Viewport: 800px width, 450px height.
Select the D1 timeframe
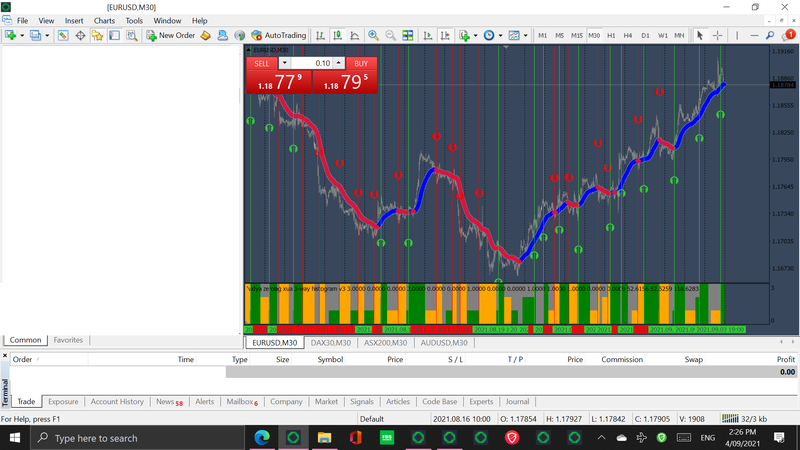(645, 35)
